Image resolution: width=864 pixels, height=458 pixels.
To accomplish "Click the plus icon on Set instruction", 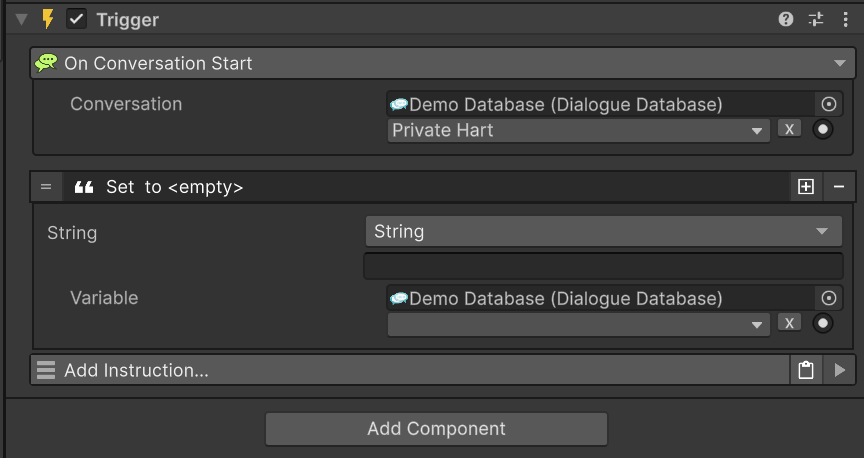I will coord(806,186).
